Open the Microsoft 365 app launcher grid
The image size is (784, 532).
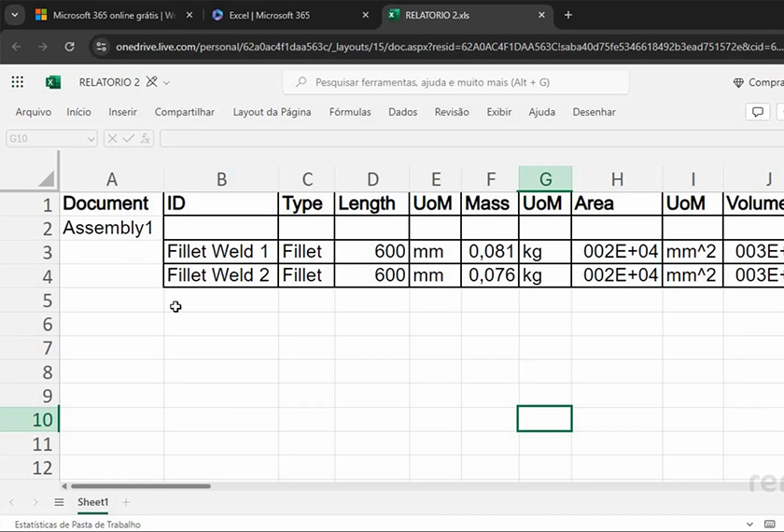(18, 82)
